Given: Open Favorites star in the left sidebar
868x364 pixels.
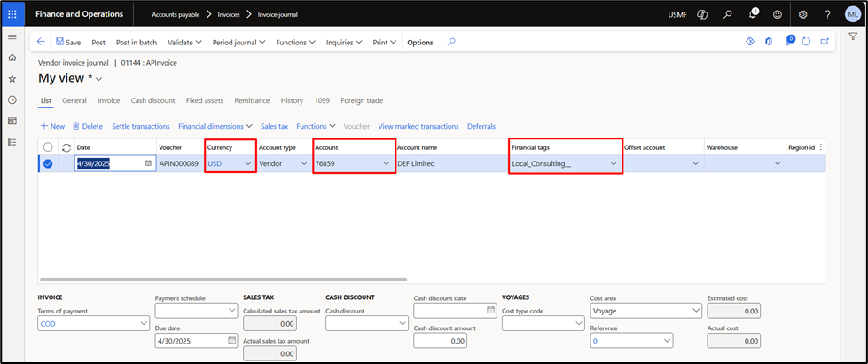Looking at the screenshot, I should (12, 79).
